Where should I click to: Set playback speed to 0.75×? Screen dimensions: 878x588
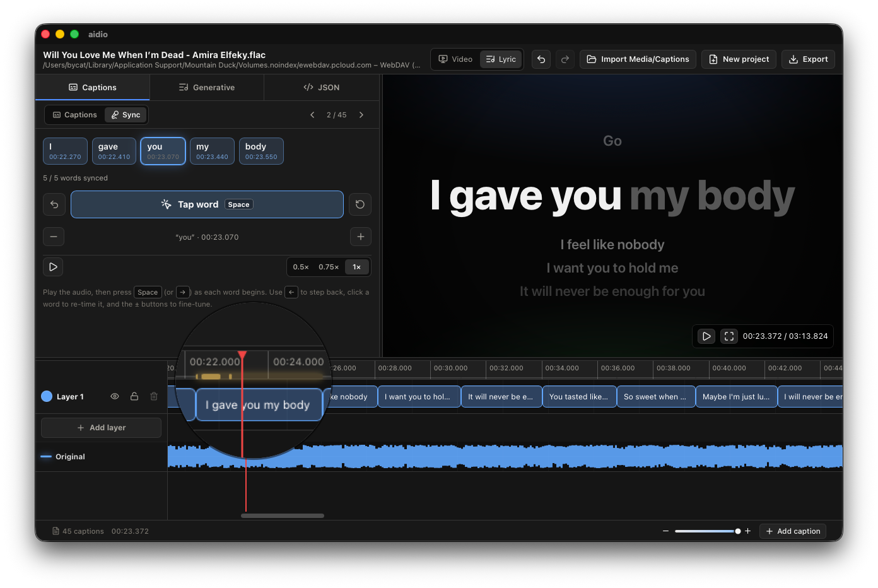(x=329, y=267)
